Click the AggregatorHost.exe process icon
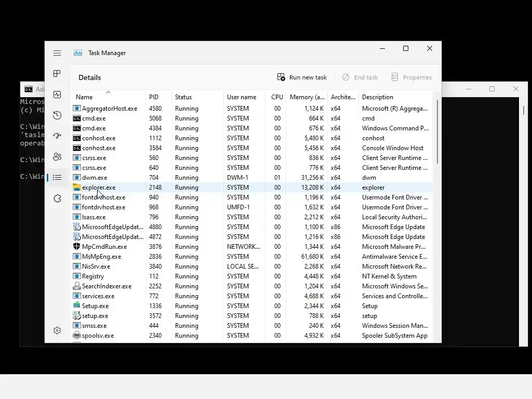 coord(77,109)
